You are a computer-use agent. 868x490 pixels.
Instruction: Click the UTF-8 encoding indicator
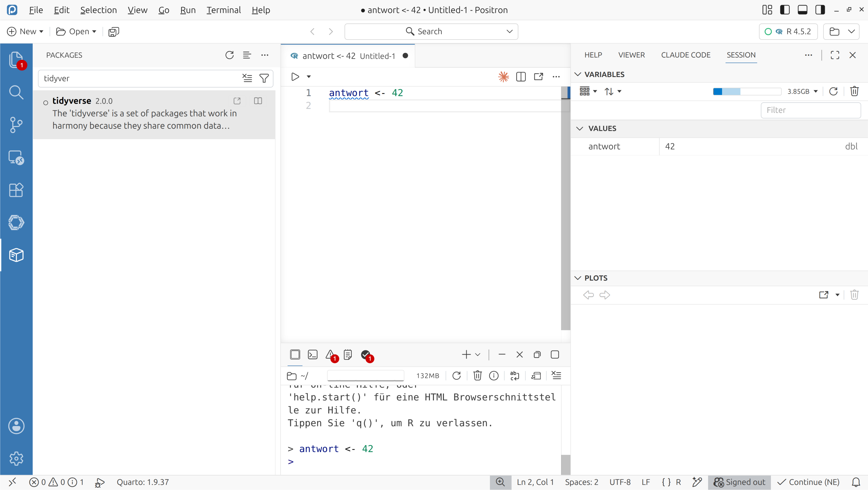click(620, 482)
